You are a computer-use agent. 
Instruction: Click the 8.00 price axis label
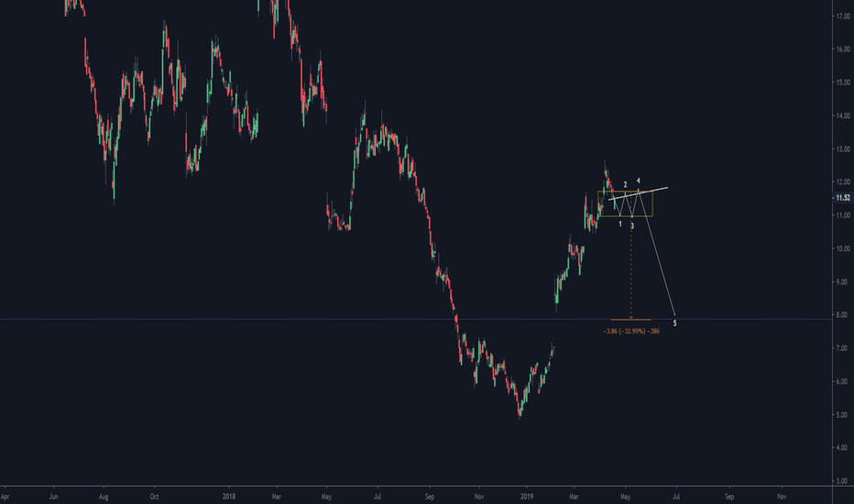[x=843, y=315]
